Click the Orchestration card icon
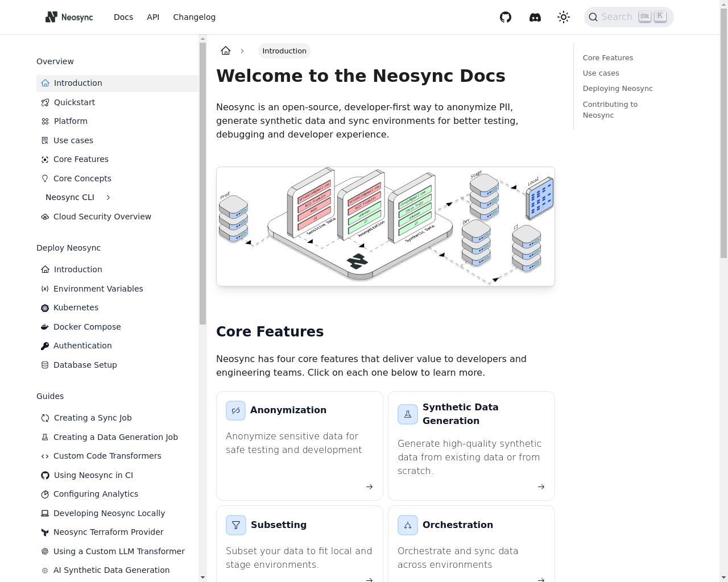Image resolution: width=728 pixels, height=582 pixels. [407, 525]
